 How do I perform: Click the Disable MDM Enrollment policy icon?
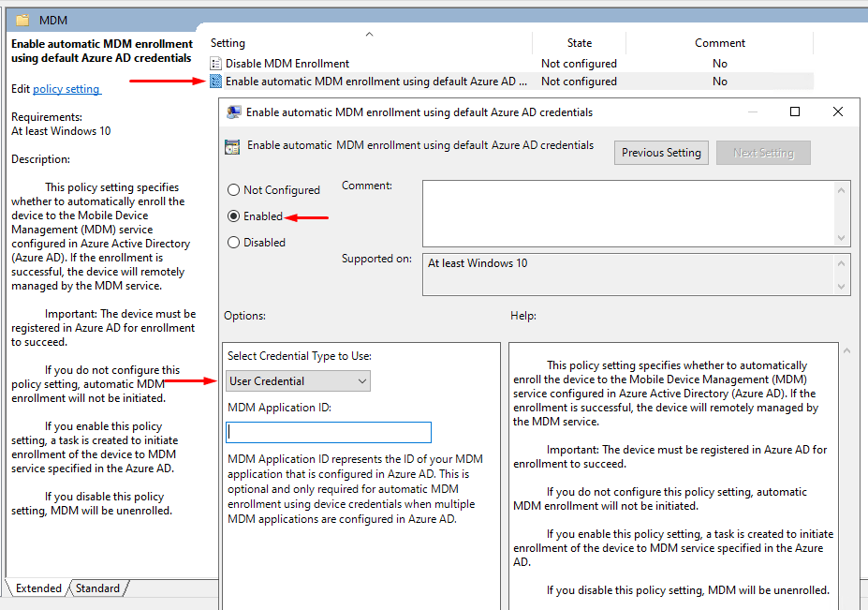pos(216,64)
